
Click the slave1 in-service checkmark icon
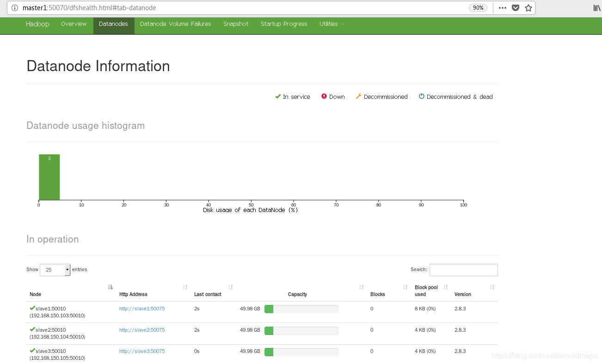pyautogui.click(x=32, y=308)
